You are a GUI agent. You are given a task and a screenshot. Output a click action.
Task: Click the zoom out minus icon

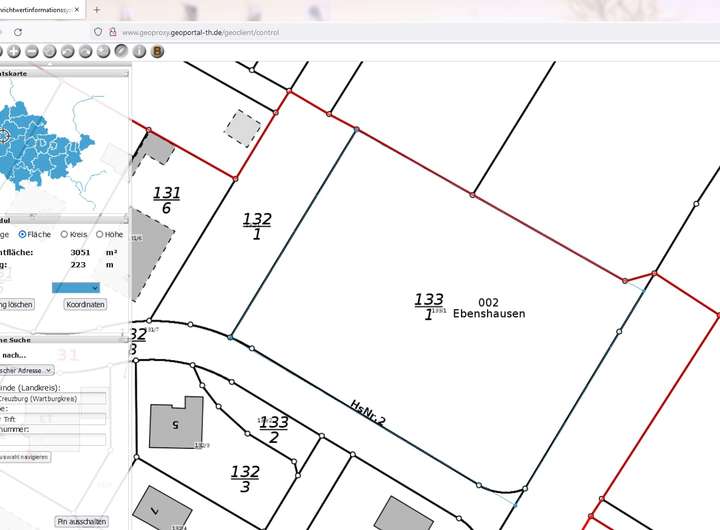tap(32, 51)
